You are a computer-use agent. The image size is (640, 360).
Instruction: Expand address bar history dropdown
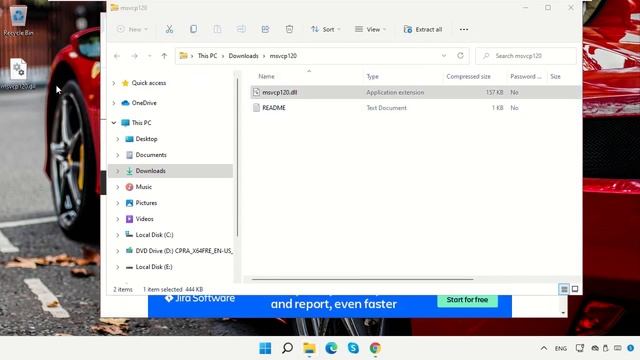pos(444,56)
